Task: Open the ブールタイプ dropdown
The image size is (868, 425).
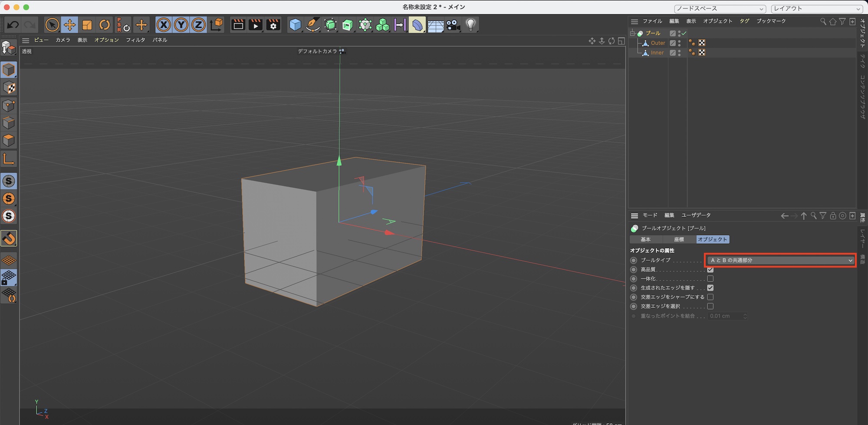Action: (780, 260)
